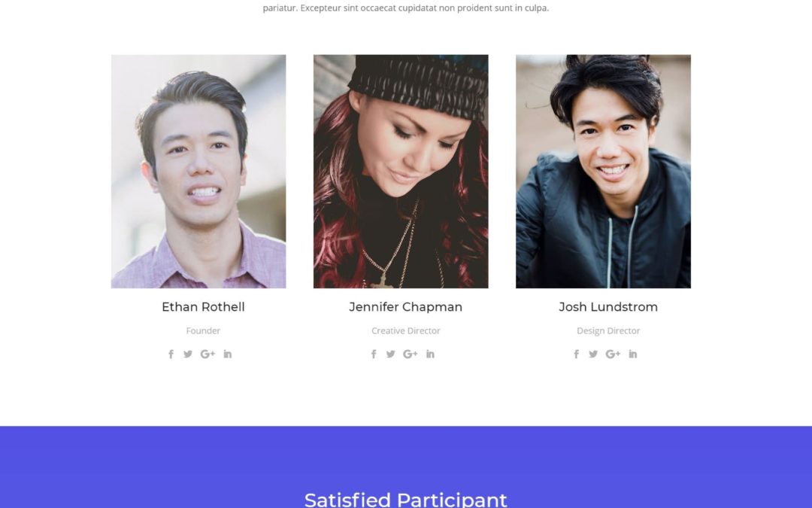Image resolution: width=812 pixels, height=508 pixels.
Task: Open Jennifer Chapman's Twitter icon
Action: point(391,354)
